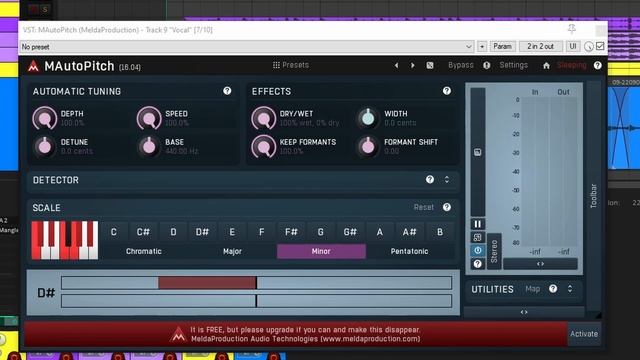Image resolution: width=640 pixels, height=360 pixels.
Task: Open the main help question mark icon
Action: [x=598, y=65]
